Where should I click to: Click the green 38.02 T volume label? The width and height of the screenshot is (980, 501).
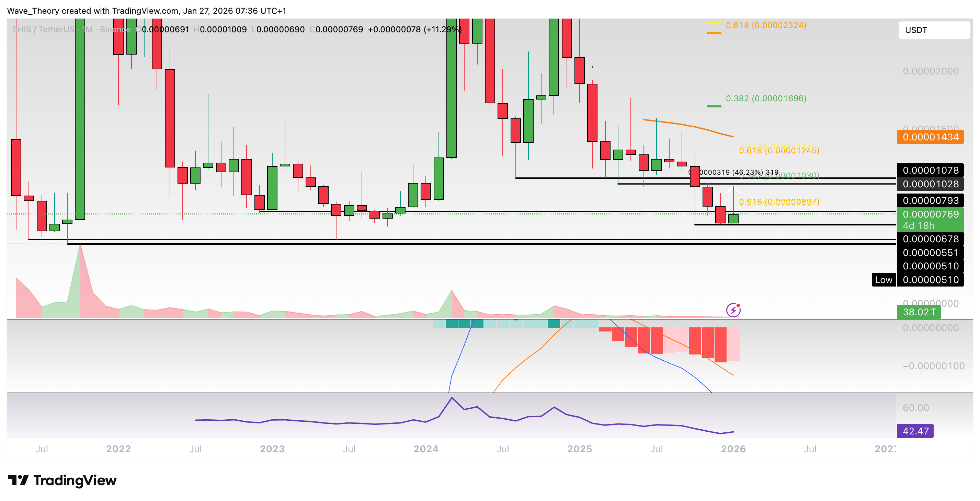point(919,312)
